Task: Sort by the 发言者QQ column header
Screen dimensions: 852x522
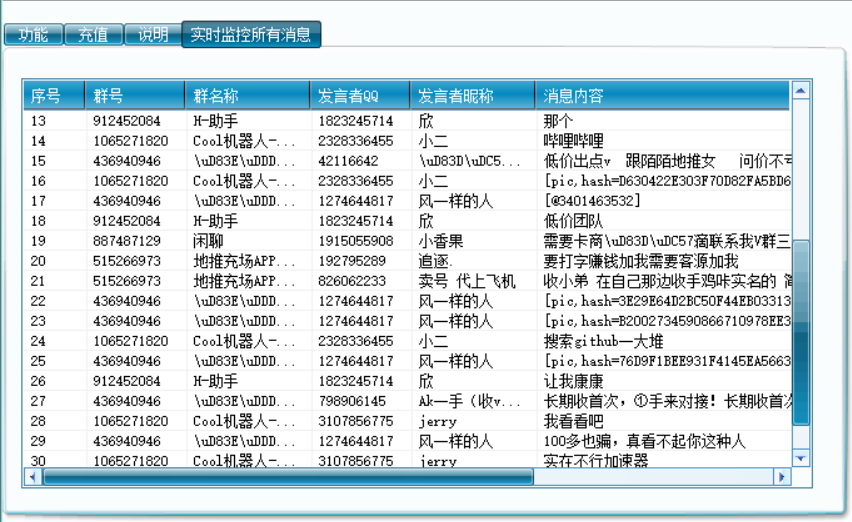Action: click(x=359, y=96)
